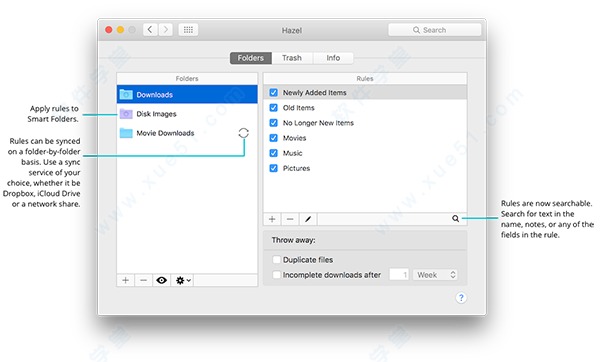Screen dimensions: 600x362
Task: Select the Newly Added Items rule text
Action: click(315, 93)
